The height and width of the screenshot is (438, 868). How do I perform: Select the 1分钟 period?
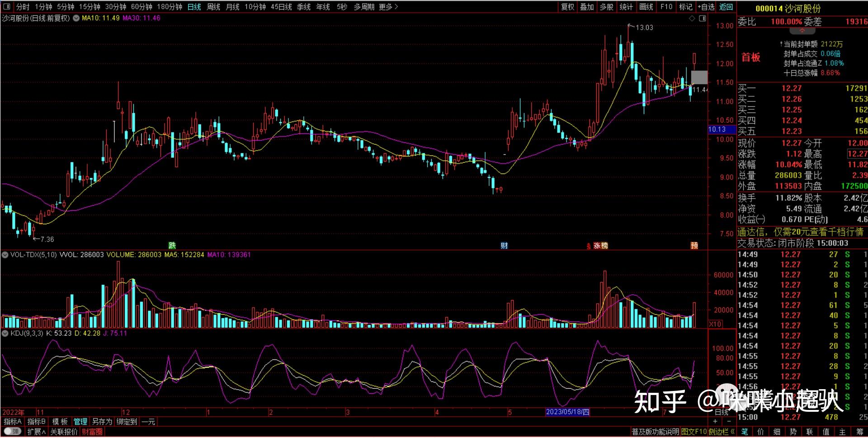click(43, 7)
